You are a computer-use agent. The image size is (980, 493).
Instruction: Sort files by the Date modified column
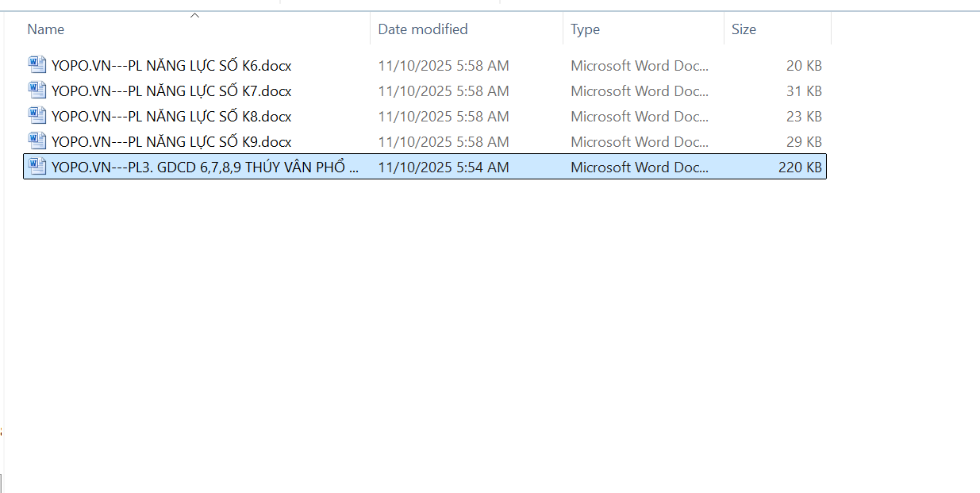(x=422, y=29)
